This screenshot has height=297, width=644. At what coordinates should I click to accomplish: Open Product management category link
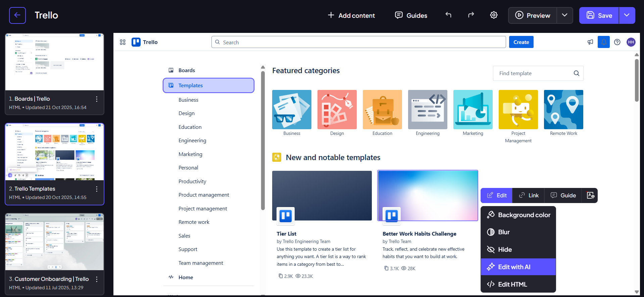[204, 195]
